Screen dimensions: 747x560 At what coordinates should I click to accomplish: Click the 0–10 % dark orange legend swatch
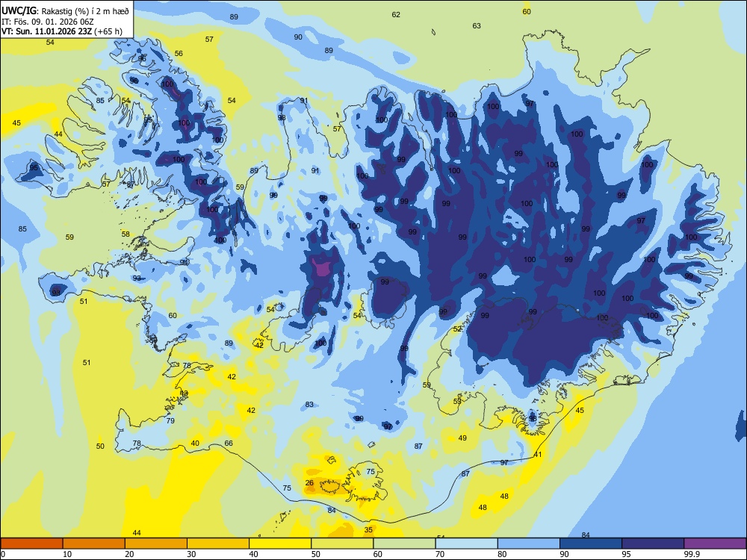32,544
